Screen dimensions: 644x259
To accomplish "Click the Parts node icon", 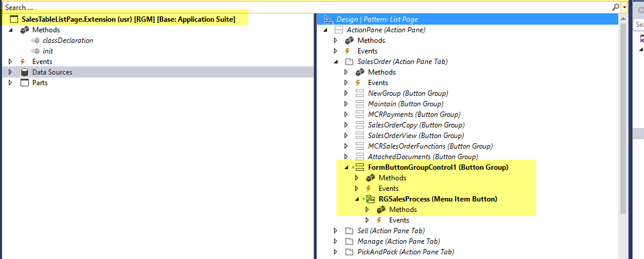I will (25, 83).
